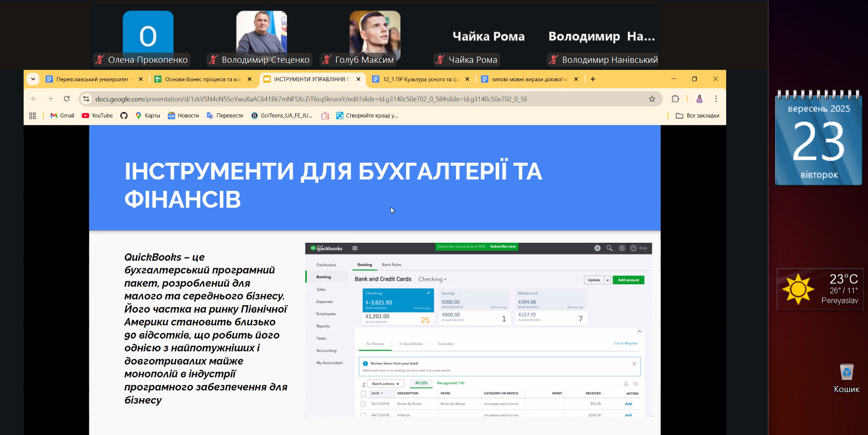Viewport: 868px width, 435px height.
Task: Expand the tab search dropdown chevron
Action: pyautogui.click(x=33, y=79)
